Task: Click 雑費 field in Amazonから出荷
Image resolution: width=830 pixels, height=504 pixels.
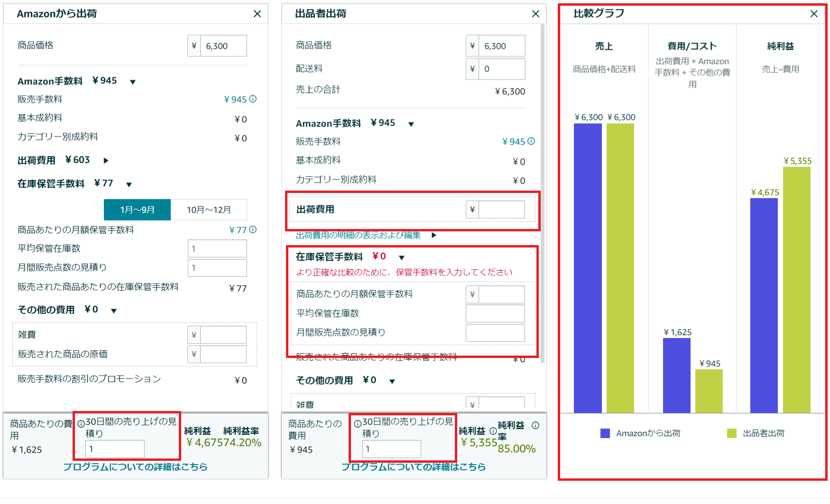Action: (x=223, y=335)
